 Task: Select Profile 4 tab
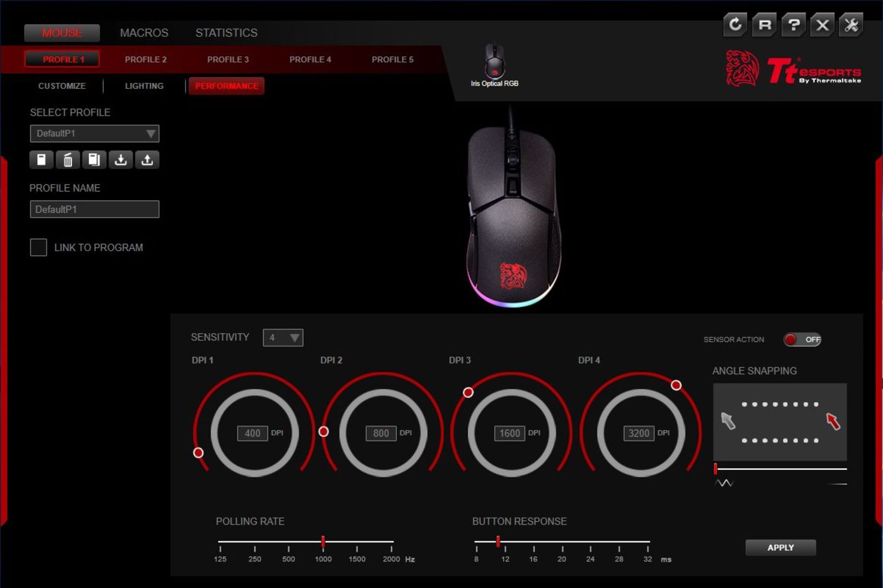310,59
